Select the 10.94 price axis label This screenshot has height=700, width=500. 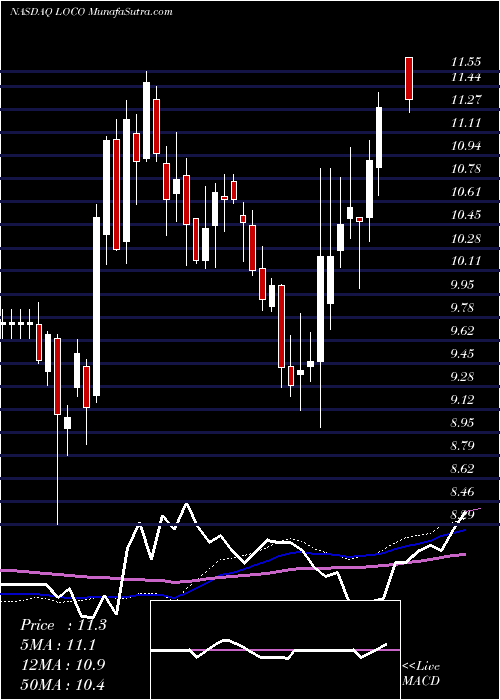[x=465, y=146]
